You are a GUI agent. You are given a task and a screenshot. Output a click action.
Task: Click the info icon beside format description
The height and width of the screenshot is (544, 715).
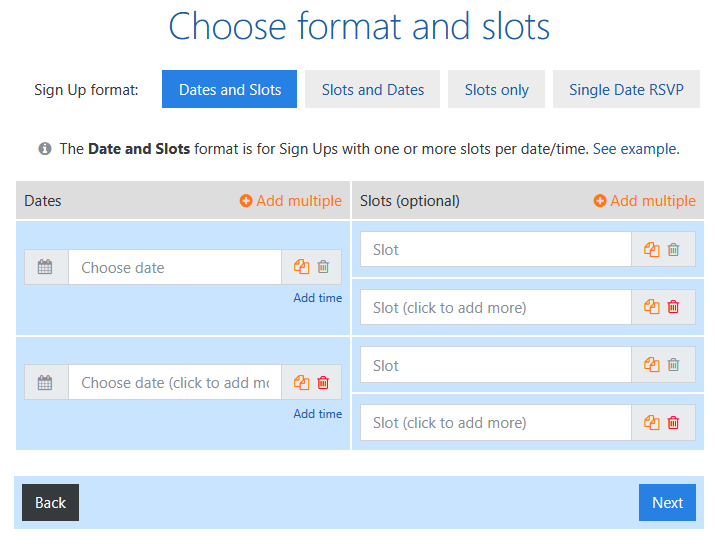pyautogui.click(x=45, y=149)
